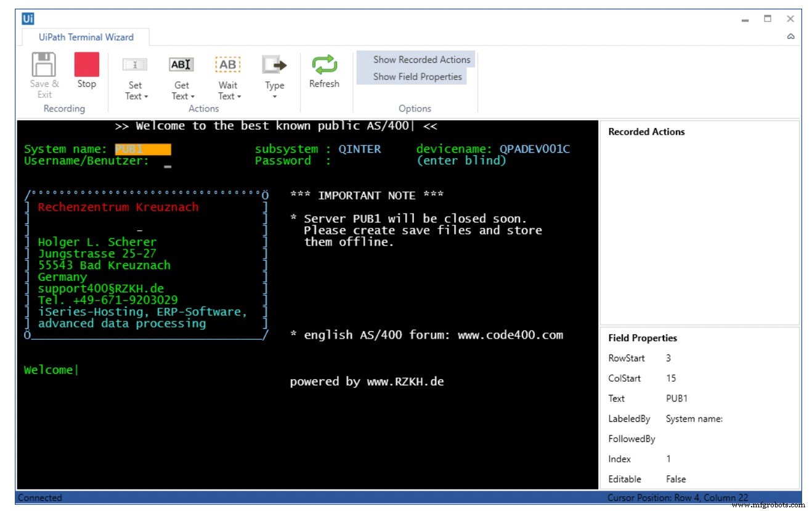Expand the Get Text dropdown arrow

(x=192, y=97)
